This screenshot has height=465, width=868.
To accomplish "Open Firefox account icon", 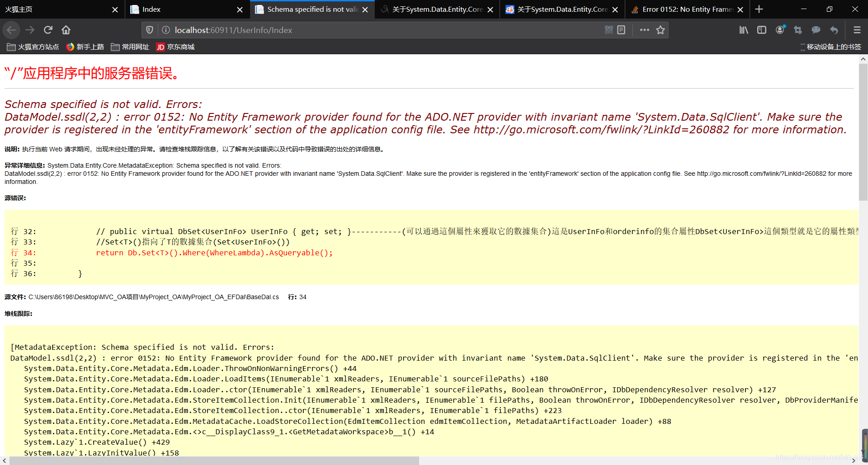I will coord(780,30).
